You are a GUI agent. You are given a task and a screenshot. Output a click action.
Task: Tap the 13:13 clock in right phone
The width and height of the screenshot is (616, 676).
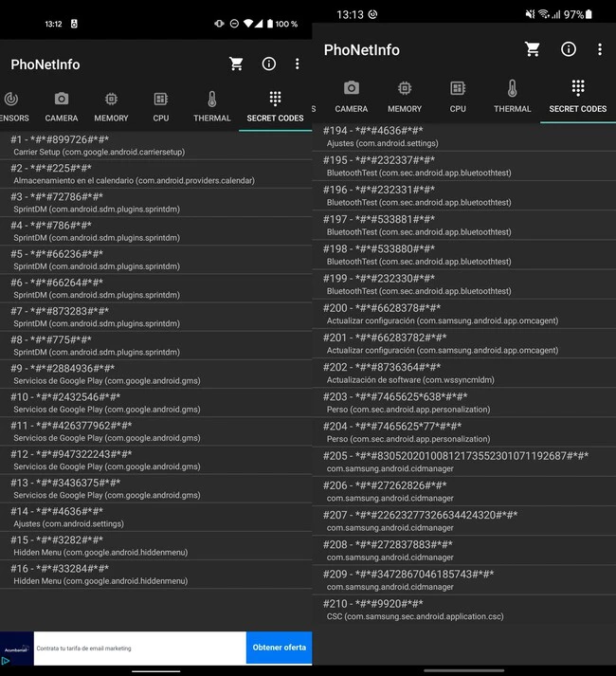(x=350, y=14)
